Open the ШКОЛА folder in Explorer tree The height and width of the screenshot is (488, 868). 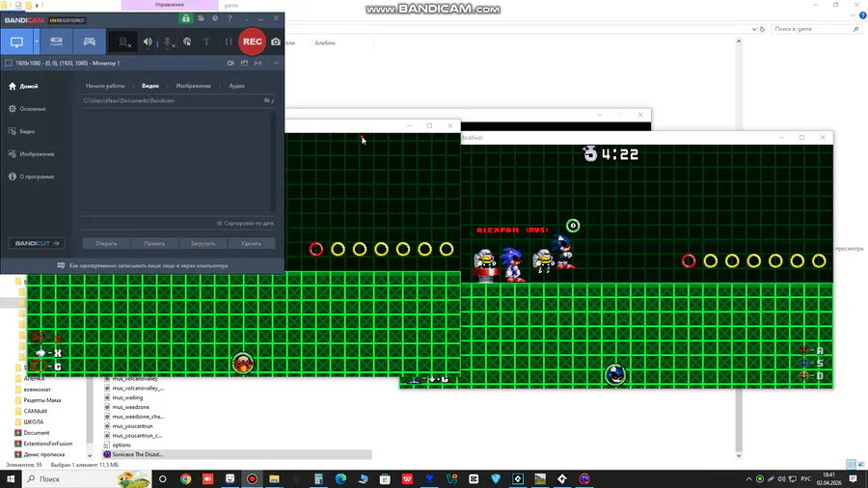pos(33,421)
